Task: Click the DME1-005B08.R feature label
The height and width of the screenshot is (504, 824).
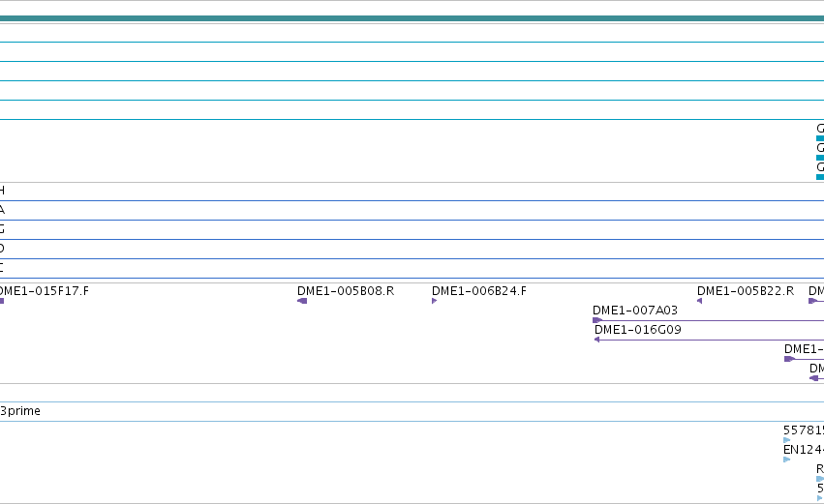Action: (x=346, y=291)
